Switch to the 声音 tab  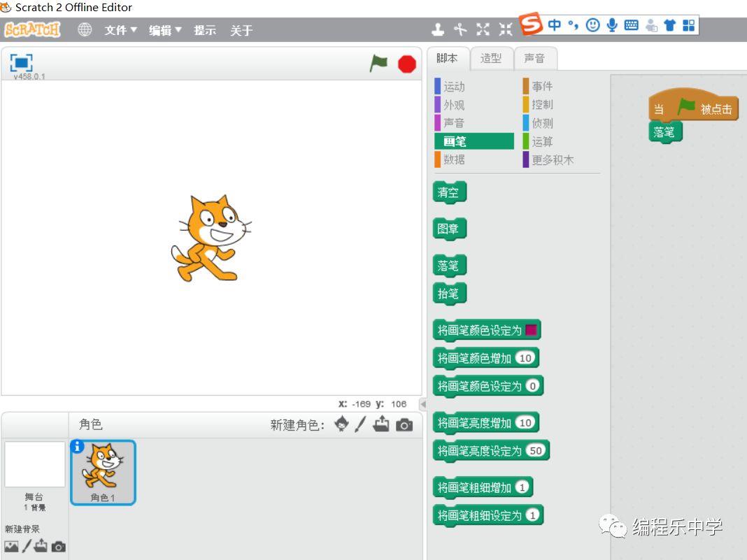click(534, 59)
